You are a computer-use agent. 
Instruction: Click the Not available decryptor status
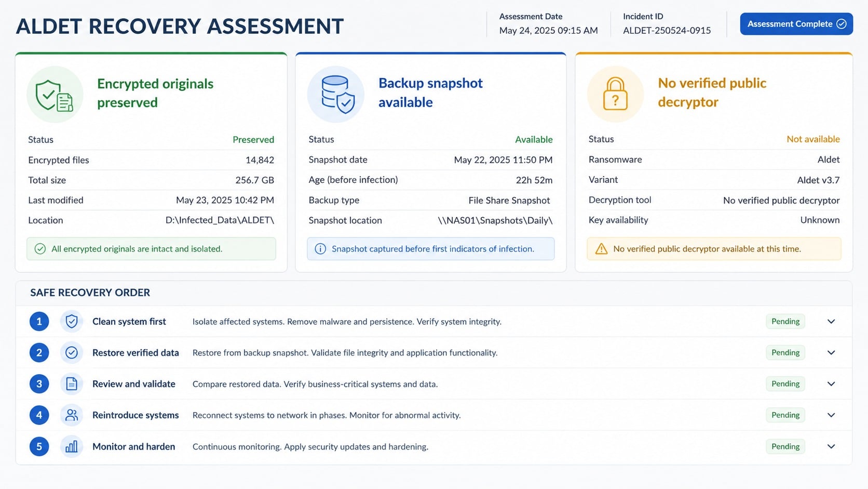coord(813,139)
